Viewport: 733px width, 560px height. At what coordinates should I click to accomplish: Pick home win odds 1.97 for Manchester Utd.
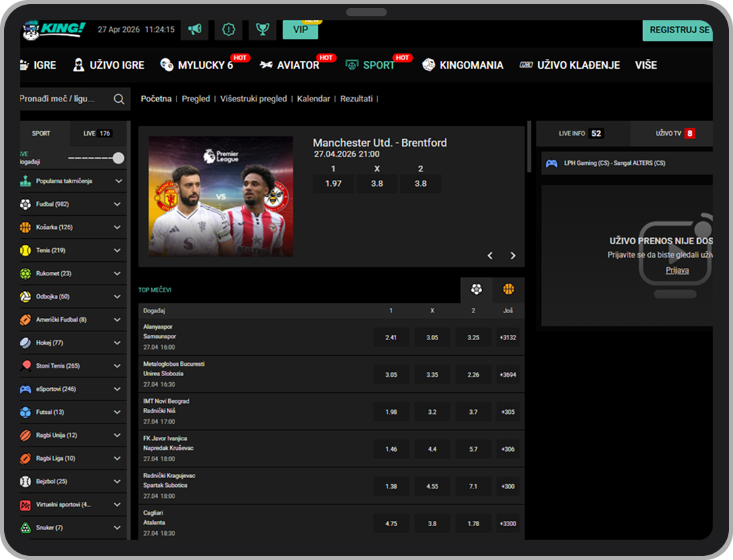pos(333,184)
